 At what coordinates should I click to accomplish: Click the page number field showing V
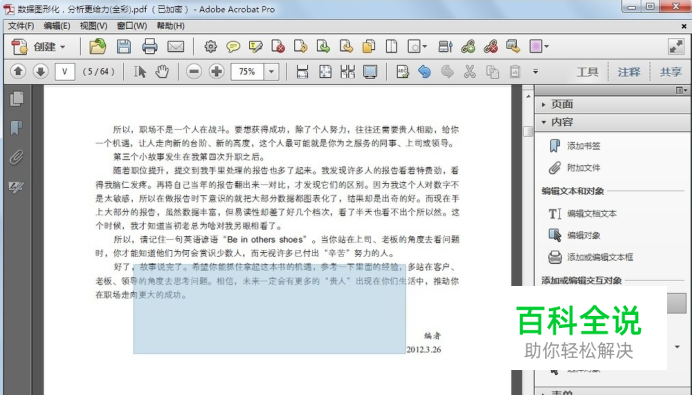click(x=65, y=71)
